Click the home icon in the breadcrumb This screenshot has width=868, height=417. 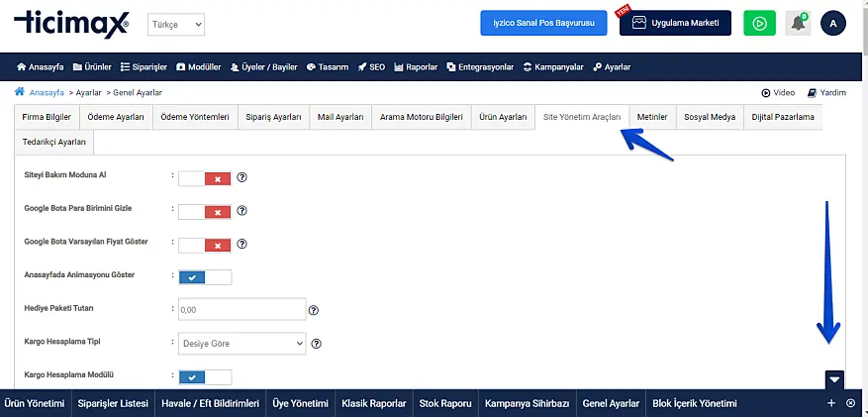(x=20, y=92)
